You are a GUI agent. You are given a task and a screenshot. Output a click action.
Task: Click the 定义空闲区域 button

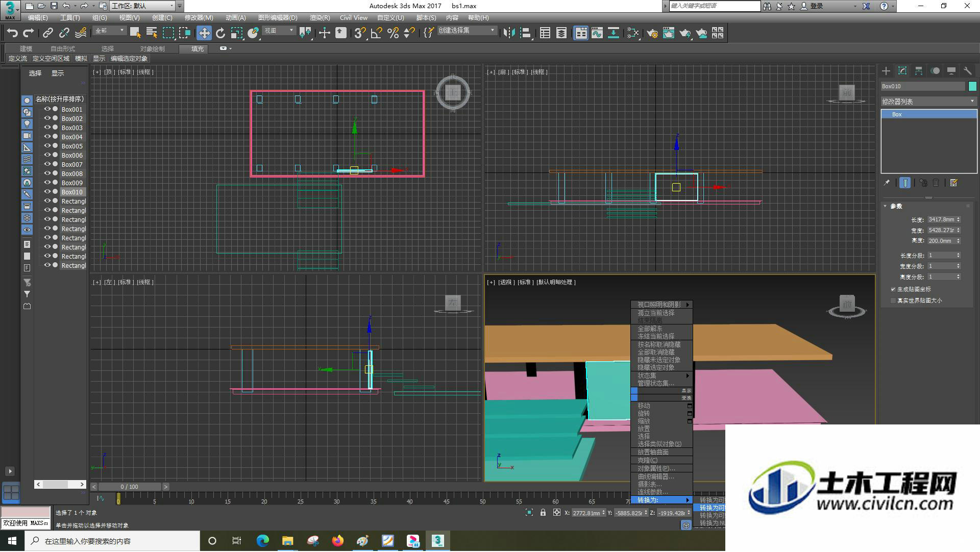(51, 59)
